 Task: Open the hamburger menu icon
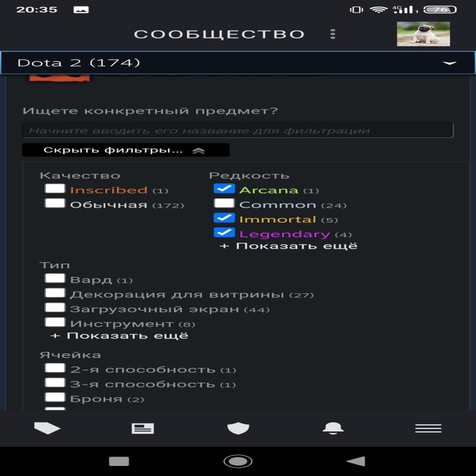428,428
